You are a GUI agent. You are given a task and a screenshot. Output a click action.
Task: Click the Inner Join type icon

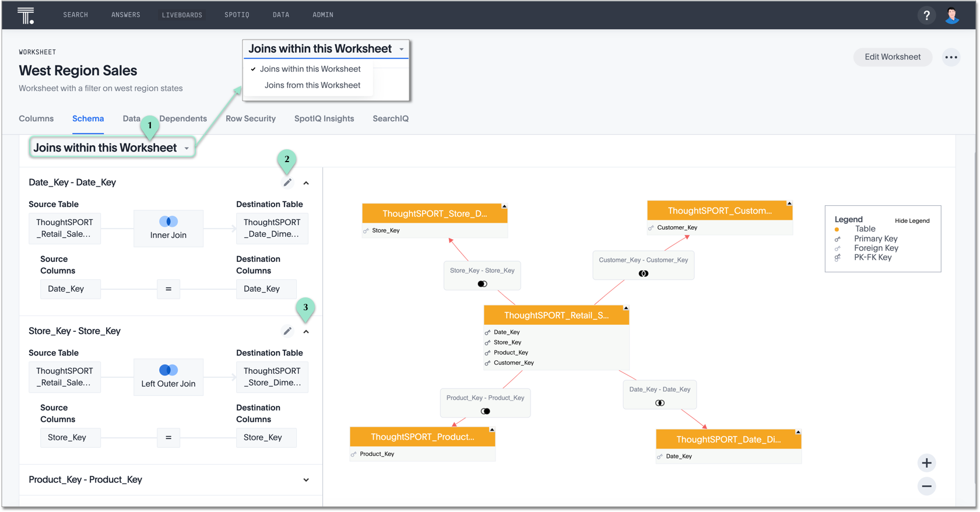(x=168, y=222)
